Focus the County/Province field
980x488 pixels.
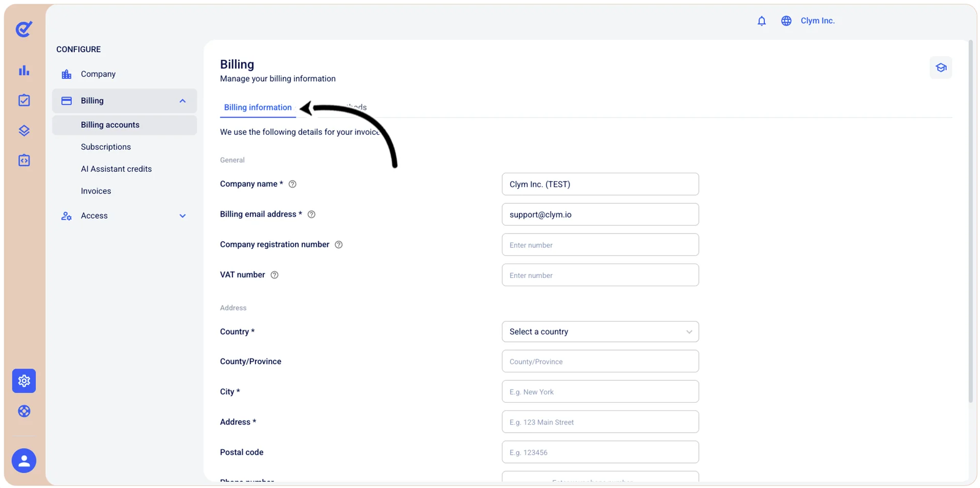[600, 361]
